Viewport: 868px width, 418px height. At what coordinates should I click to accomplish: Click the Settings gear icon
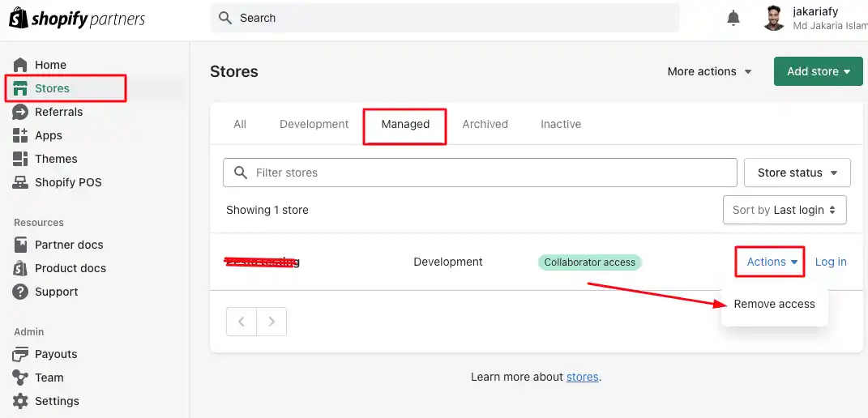[20, 401]
